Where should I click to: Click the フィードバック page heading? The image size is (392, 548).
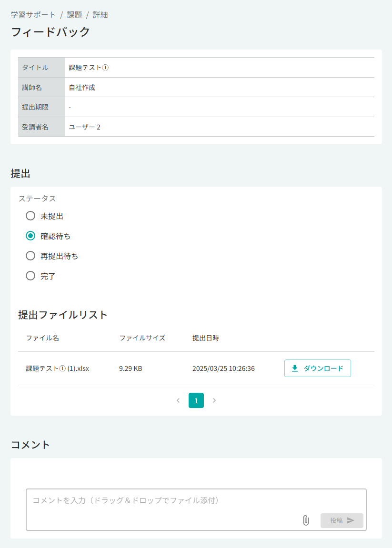pos(50,32)
